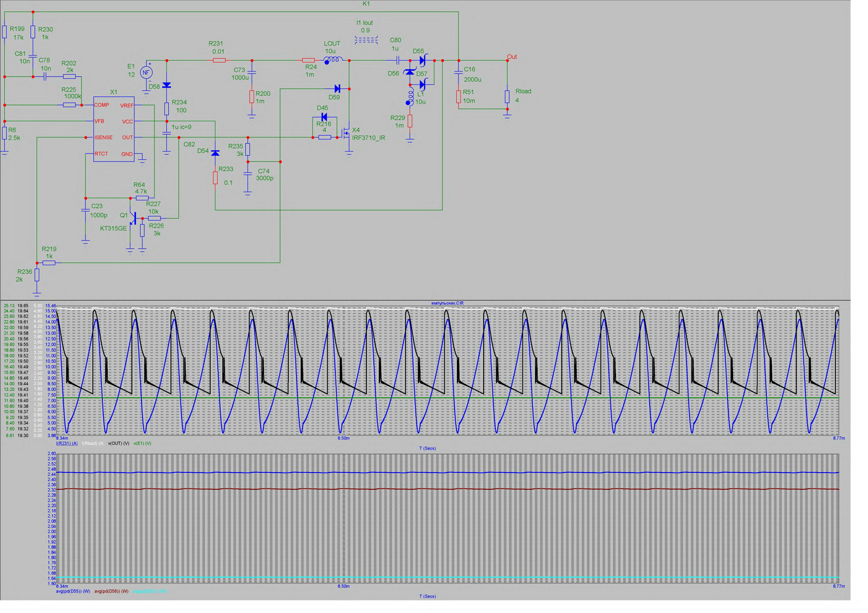868x613 pixels.
Task: Click the I(R231) (A) trace legend
Action: click(67, 443)
